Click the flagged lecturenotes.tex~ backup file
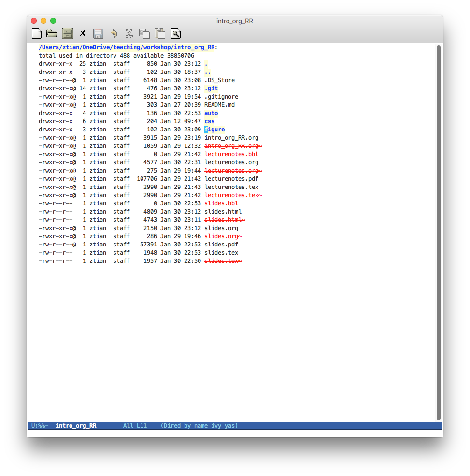Viewport: 470px width, 476px height. [233, 195]
